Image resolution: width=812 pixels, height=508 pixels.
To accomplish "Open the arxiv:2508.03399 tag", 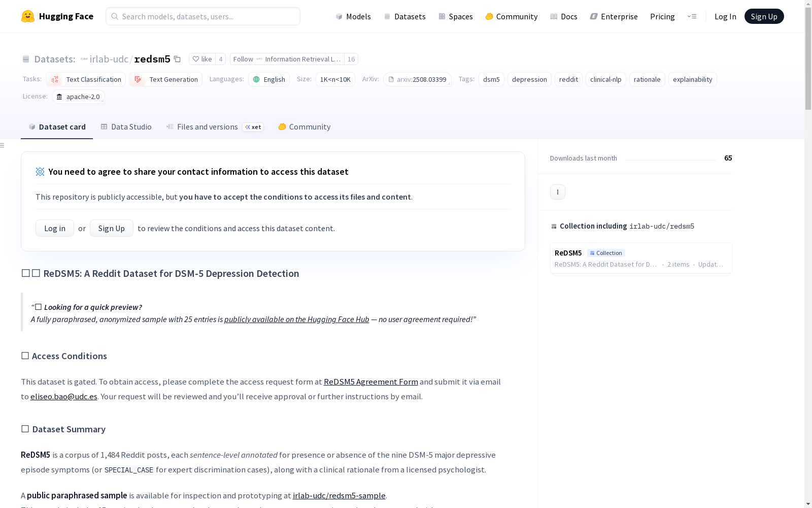I will (x=417, y=79).
